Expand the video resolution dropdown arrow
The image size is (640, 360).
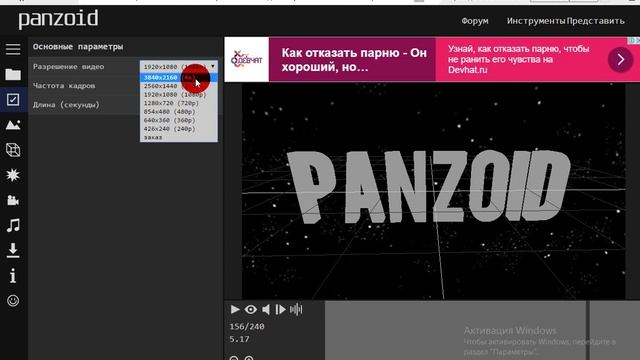coord(213,67)
